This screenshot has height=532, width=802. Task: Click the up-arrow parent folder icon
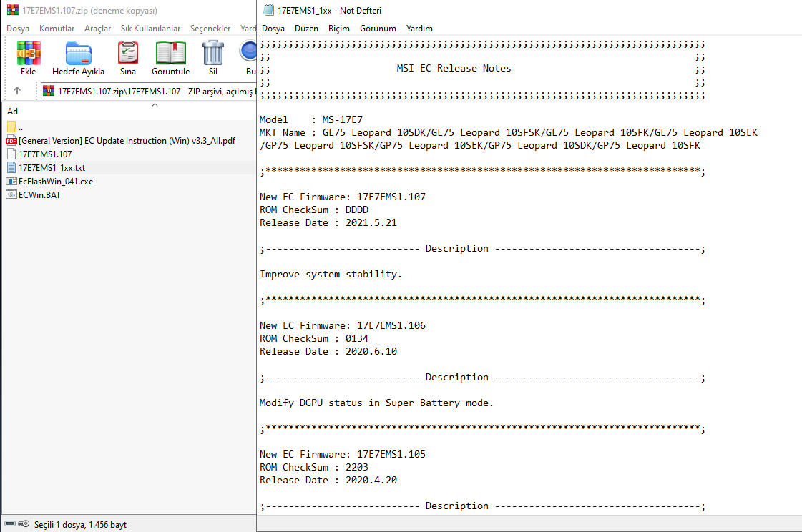tap(17, 91)
